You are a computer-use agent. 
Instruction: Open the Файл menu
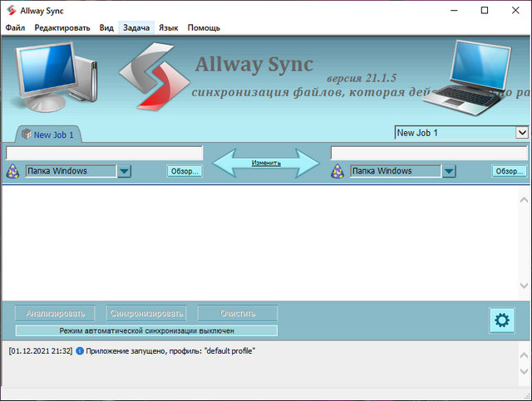[x=15, y=27]
